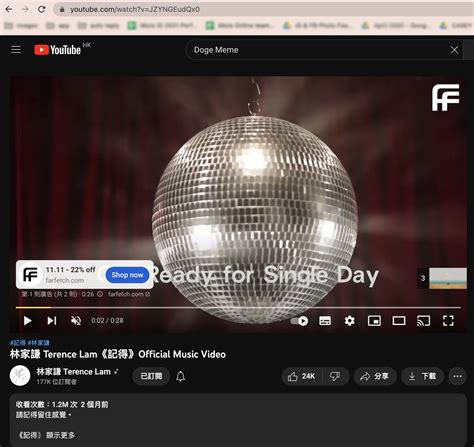Image resolution: width=474 pixels, height=447 pixels.
Task: Switch to miniplayer mode
Action: [x=374, y=321]
